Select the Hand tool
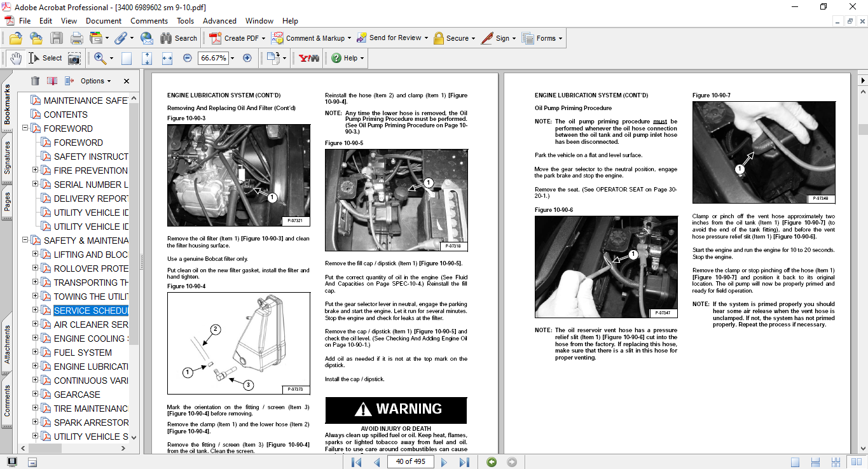This screenshot has height=469, width=868. pos(15,58)
